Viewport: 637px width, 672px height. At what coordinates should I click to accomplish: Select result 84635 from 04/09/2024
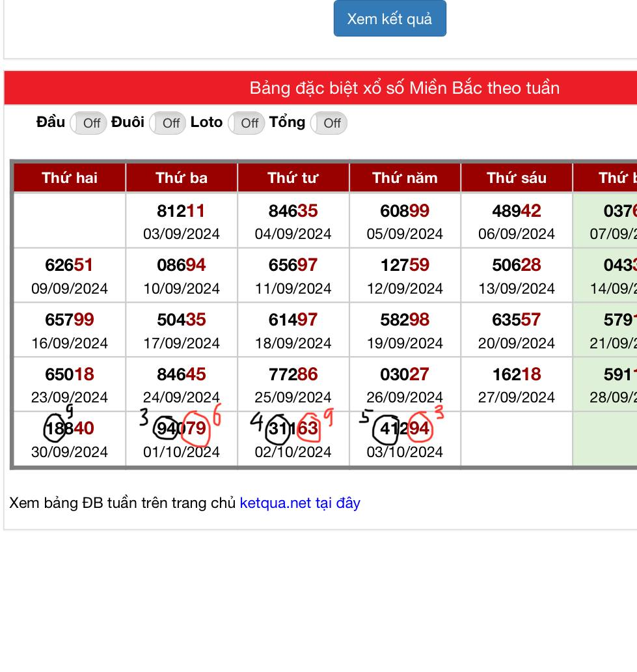click(293, 211)
